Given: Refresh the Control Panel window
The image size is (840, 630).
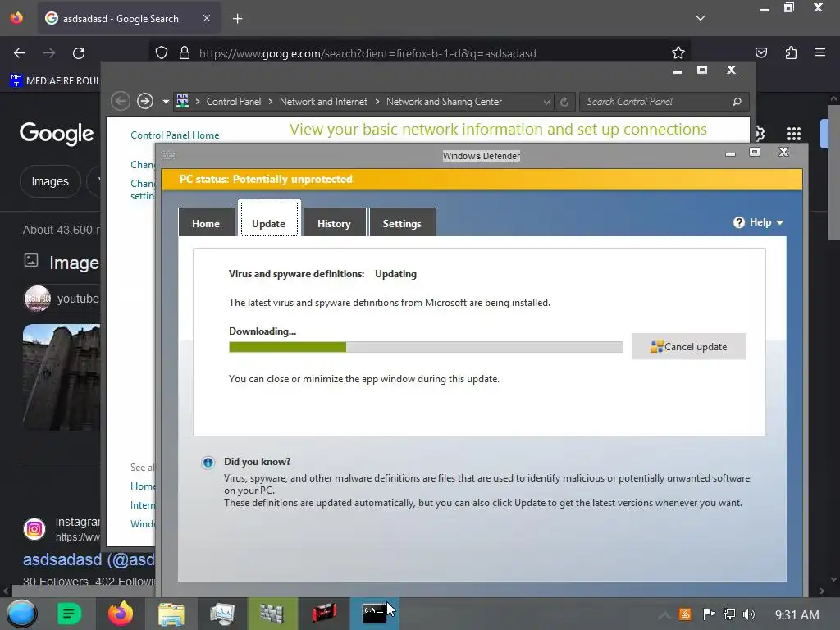Looking at the screenshot, I should pyautogui.click(x=564, y=102).
